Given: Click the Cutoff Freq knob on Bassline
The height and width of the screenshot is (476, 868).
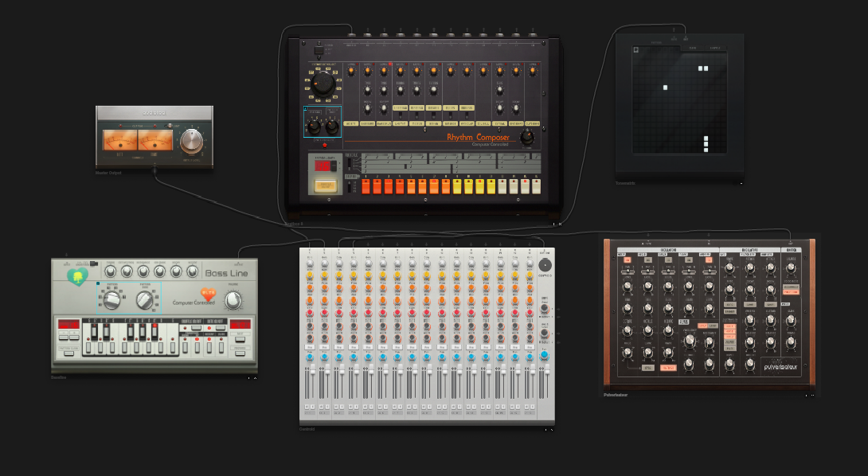Looking at the screenshot, I should 127,271.
